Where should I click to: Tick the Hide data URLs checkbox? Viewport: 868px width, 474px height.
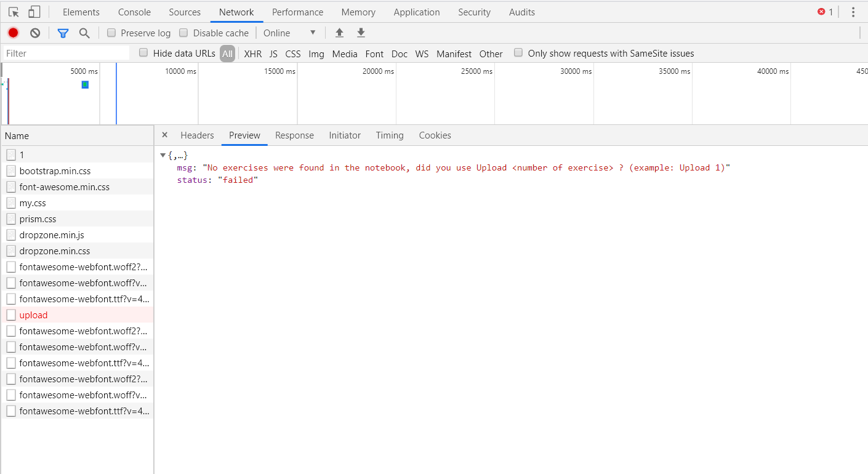[143, 53]
